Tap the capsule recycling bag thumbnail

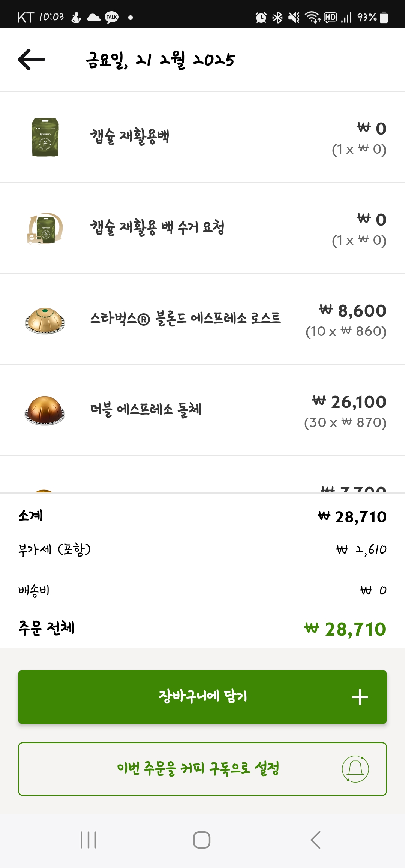tap(45, 137)
